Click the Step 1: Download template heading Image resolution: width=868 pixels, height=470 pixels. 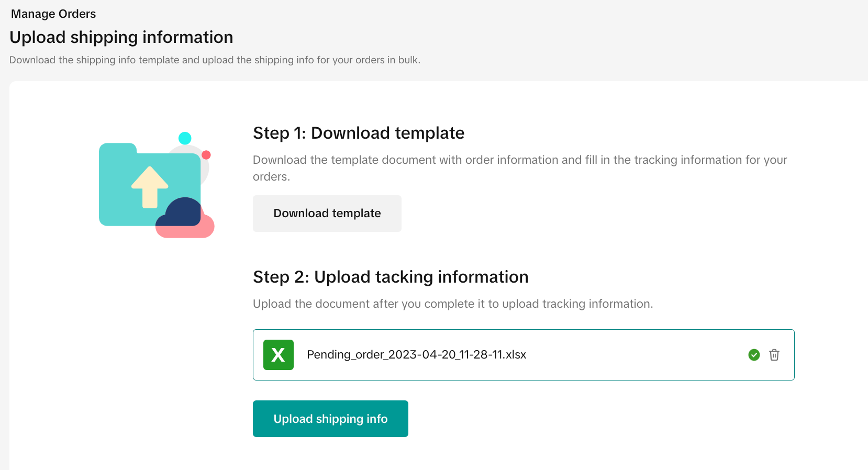point(359,133)
